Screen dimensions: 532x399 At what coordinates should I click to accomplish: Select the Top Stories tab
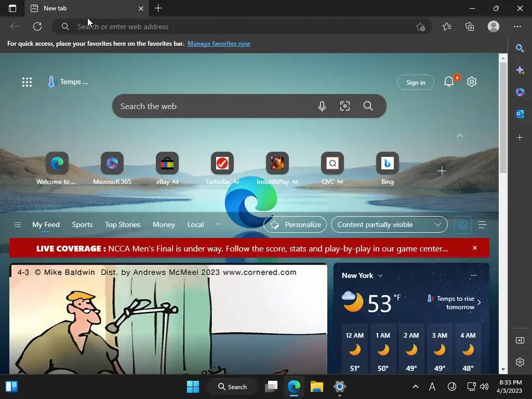[123, 224]
